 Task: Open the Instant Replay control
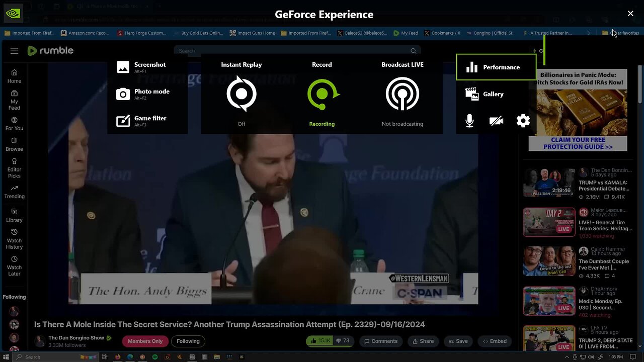click(242, 94)
